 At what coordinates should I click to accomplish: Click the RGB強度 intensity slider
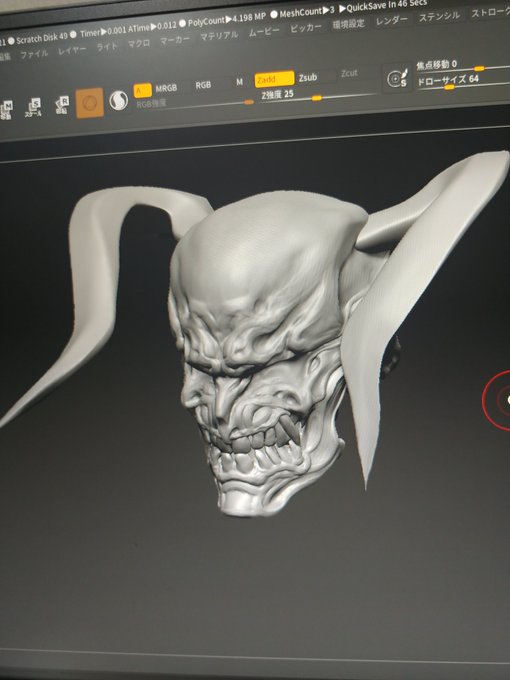pos(195,104)
